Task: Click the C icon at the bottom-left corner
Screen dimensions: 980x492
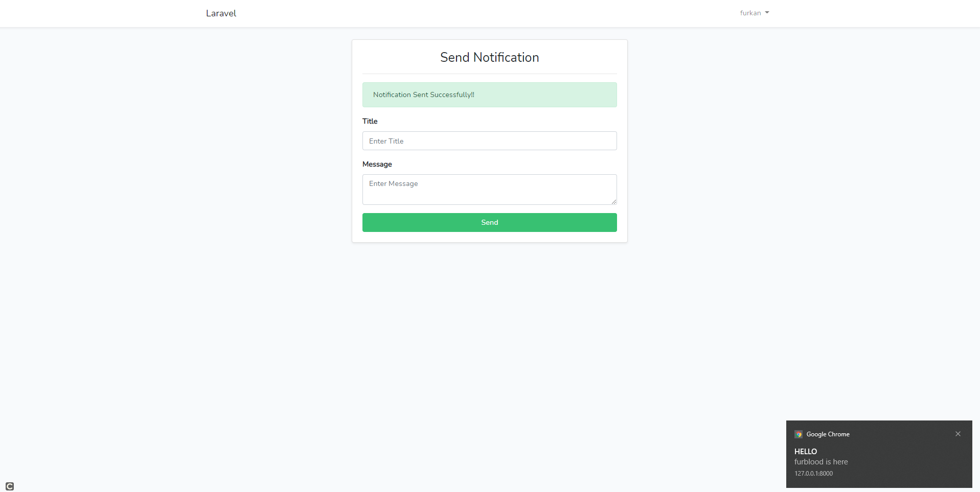Action: pos(9,486)
